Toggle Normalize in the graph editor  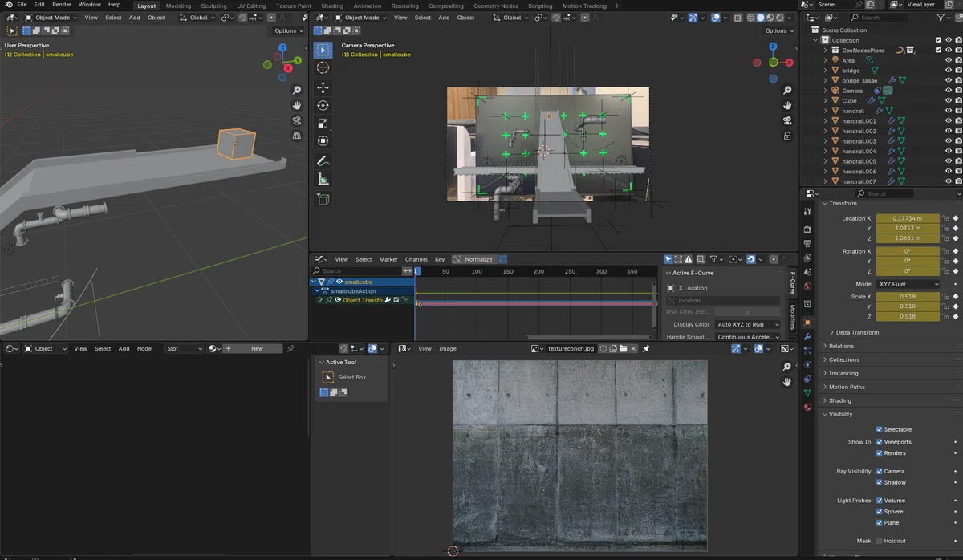pos(473,259)
